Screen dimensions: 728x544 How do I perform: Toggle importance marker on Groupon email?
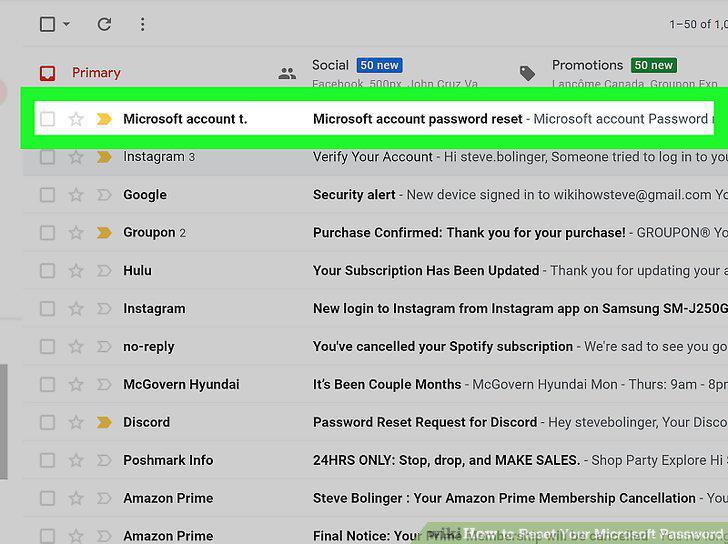tap(104, 233)
